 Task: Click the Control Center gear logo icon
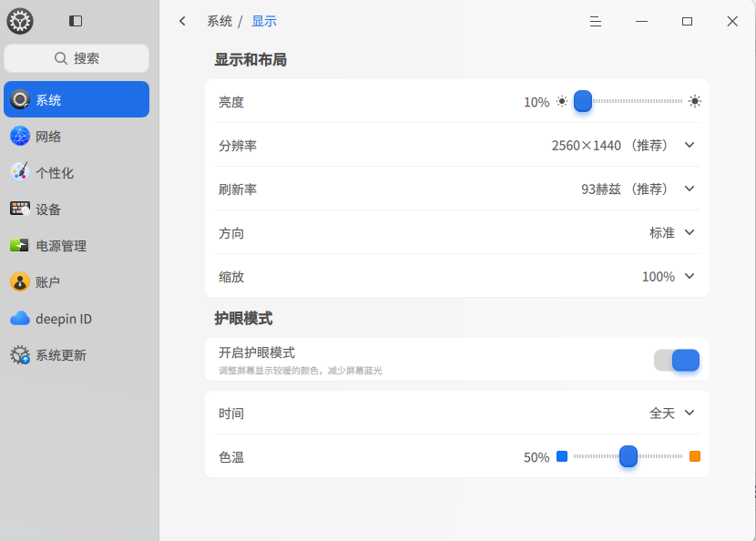tap(20, 21)
